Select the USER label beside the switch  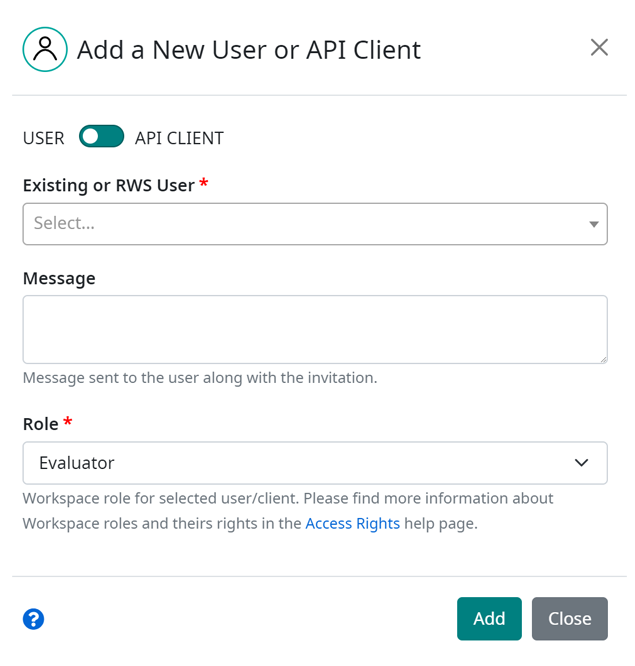point(44,138)
